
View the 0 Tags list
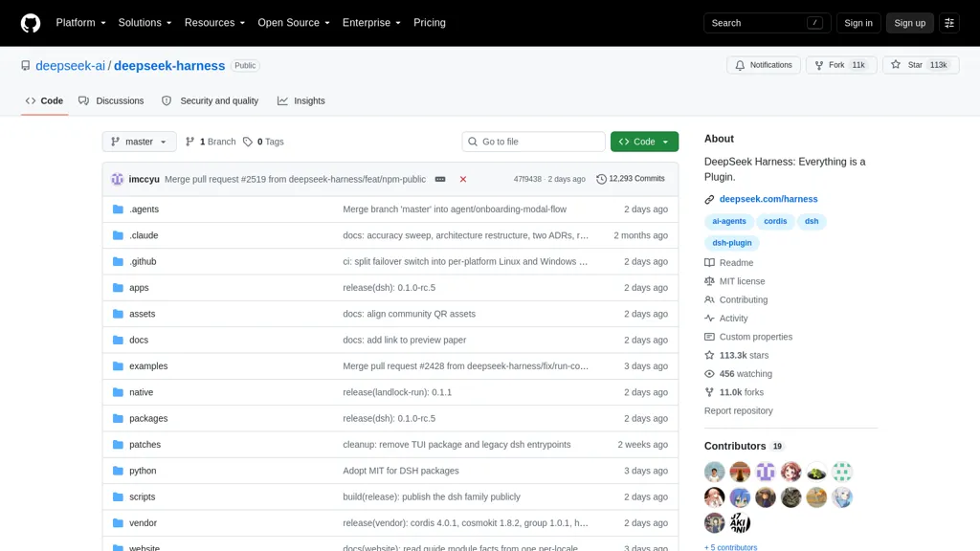pyautogui.click(x=263, y=142)
